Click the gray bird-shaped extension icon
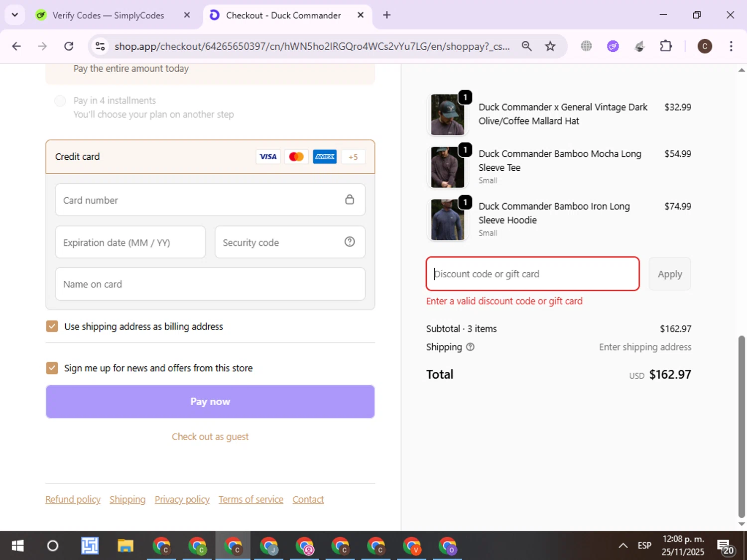Viewport: 747px width, 560px height. [639, 46]
